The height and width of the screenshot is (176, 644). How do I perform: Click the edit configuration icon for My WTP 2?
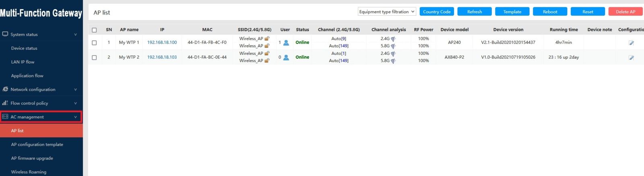pos(631,58)
